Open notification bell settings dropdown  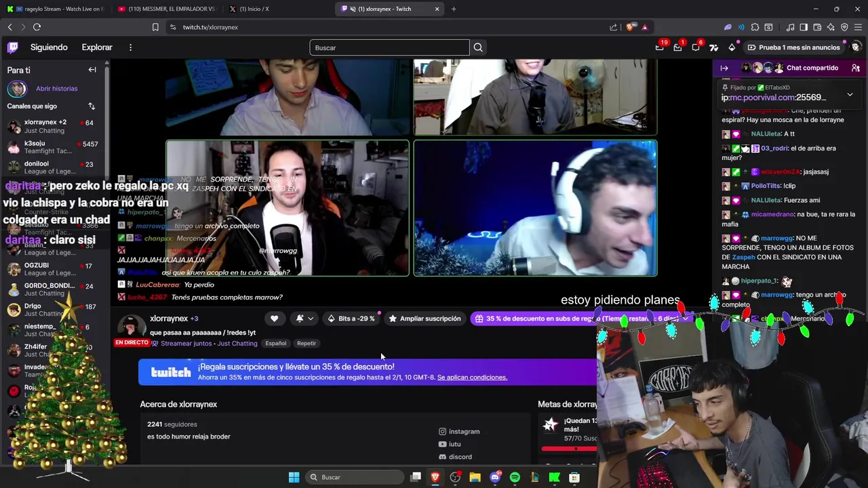pos(304,319)
